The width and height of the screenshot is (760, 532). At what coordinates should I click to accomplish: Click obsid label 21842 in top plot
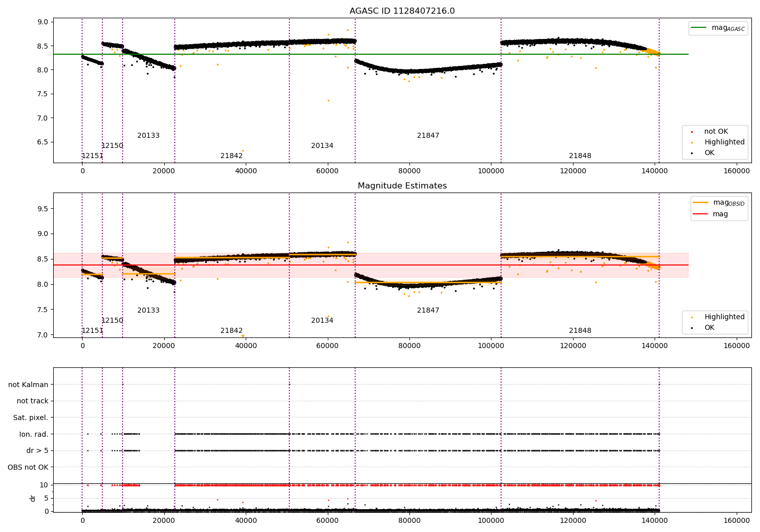[x=232, y=156]
